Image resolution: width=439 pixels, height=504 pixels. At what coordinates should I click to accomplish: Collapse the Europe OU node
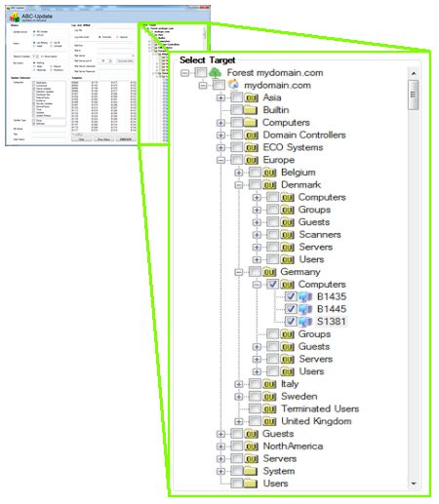point(220,160)
